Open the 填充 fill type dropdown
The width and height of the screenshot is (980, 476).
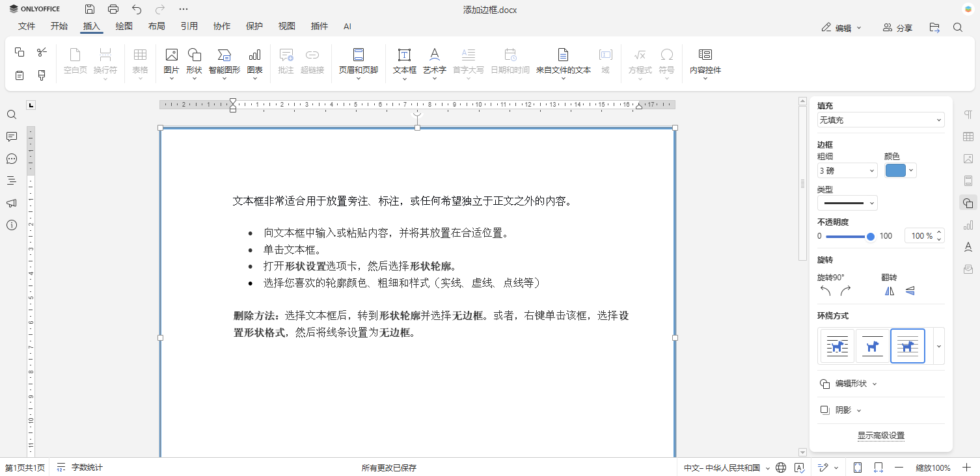pos(880,120)
